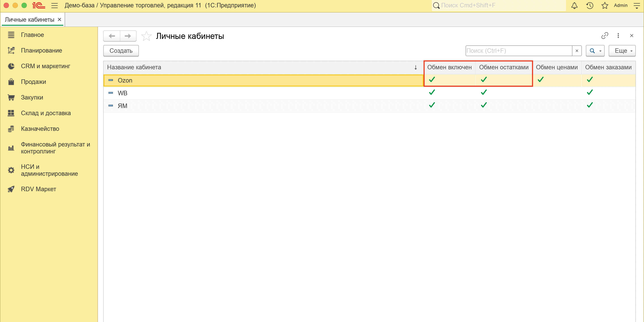Click the Создать button
Screen dimensions: 644x322
[x=121, y=51]
